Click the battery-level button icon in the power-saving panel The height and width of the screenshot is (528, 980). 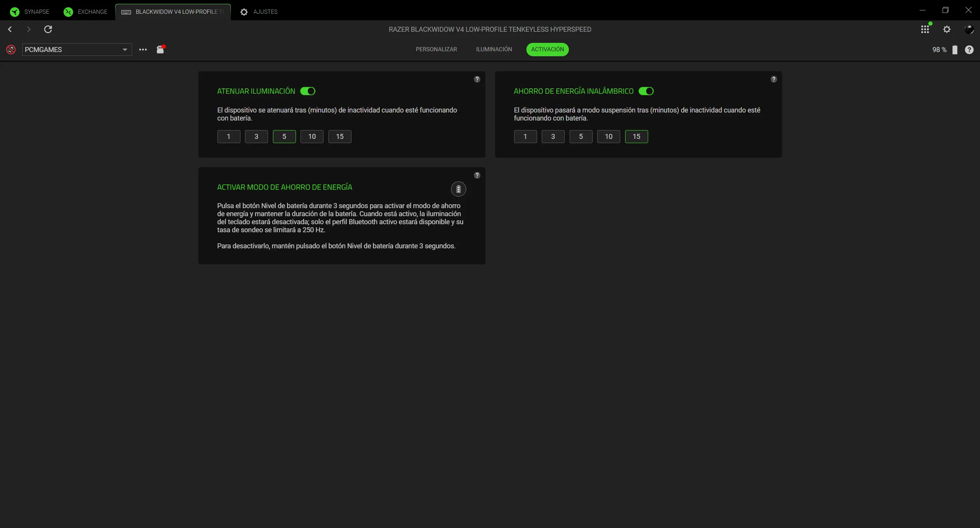click(458, 189)
